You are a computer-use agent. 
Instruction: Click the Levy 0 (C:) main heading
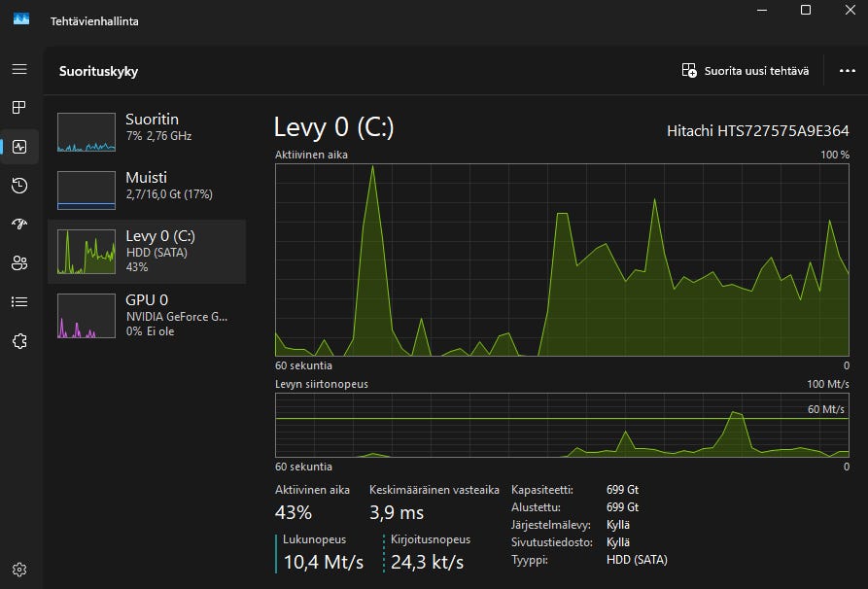click(333, 127)
